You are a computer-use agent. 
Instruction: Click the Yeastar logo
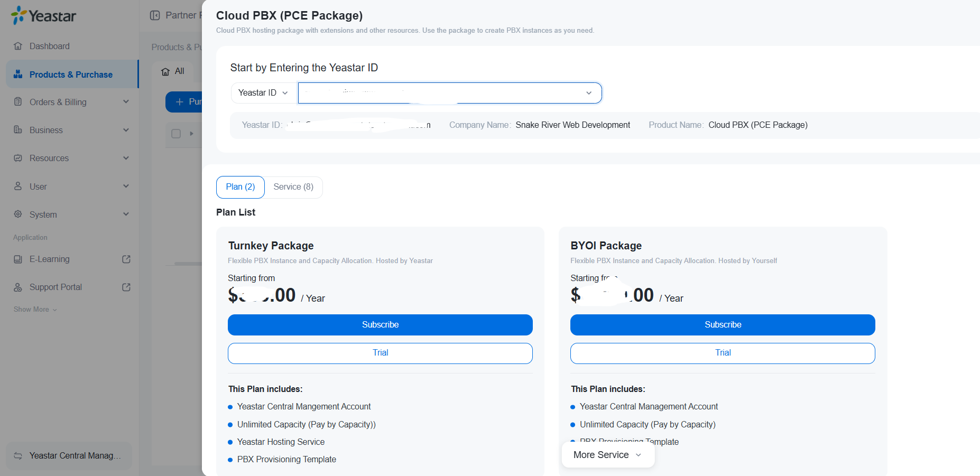pos(44,16)
